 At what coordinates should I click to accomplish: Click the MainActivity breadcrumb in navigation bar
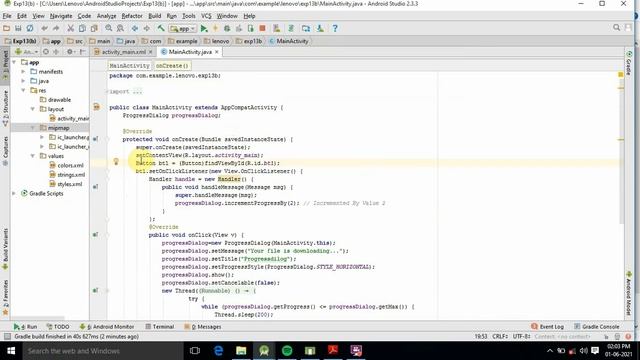coord(289,41)
